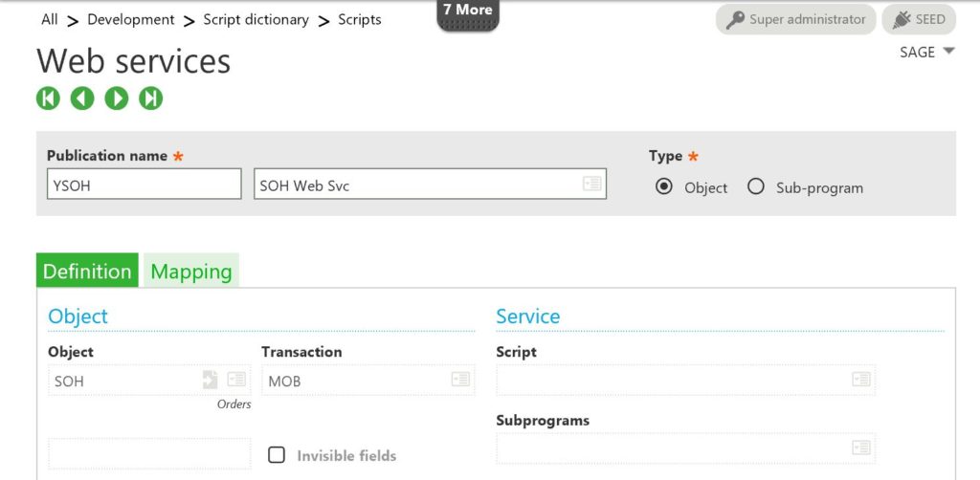Open selection icon in Script field

(x=861, y=381)
